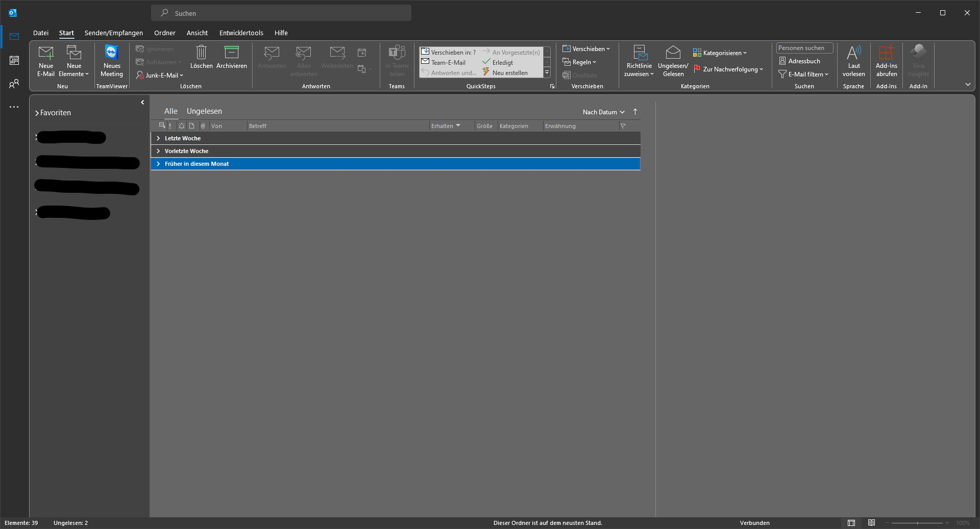Click the Ungelesen/Gelesen envelope icon

(673, 53)
